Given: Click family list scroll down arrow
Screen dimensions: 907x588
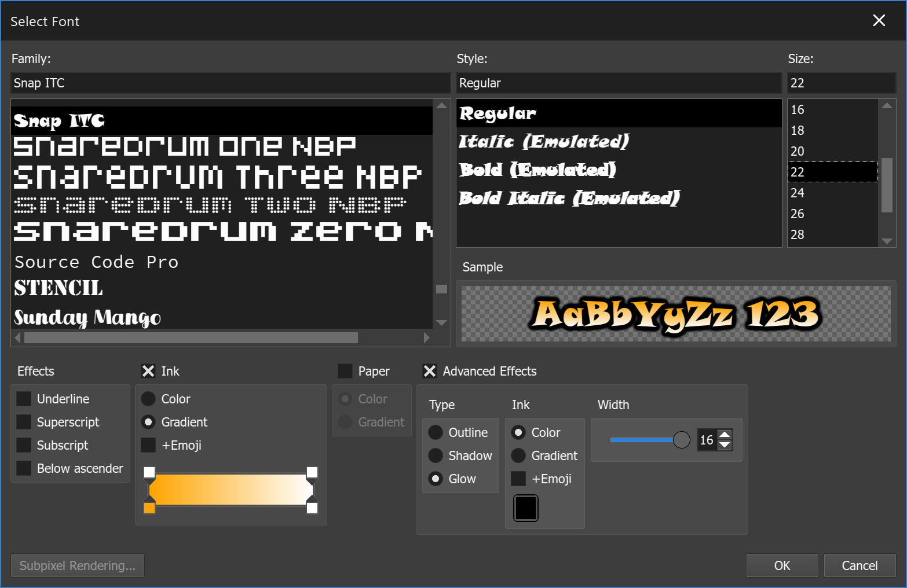Looking at the screenshot, I should [x=441, y=322].
